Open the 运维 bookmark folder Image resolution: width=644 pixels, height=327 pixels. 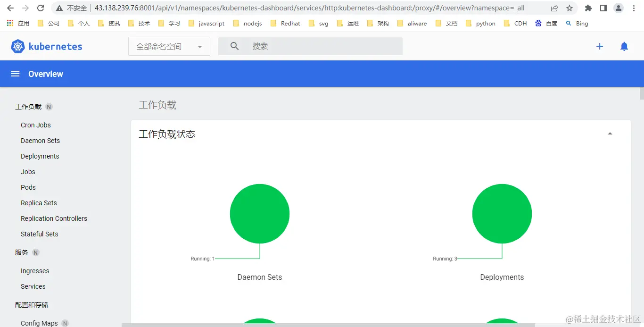pos(348,23)
